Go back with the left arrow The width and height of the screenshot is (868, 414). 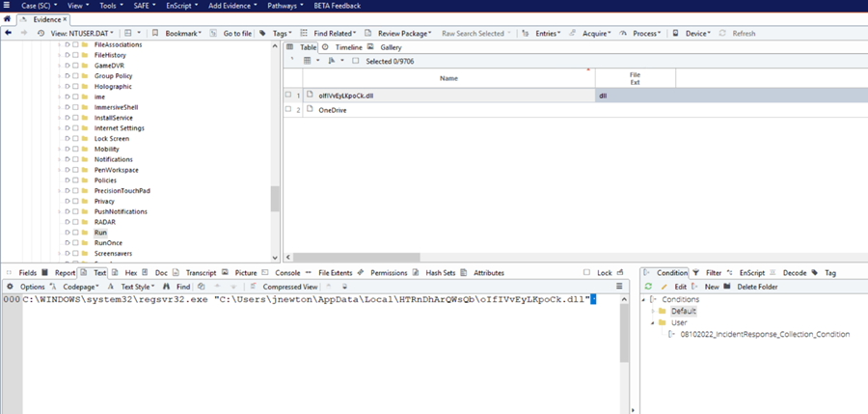coord(9,33)
